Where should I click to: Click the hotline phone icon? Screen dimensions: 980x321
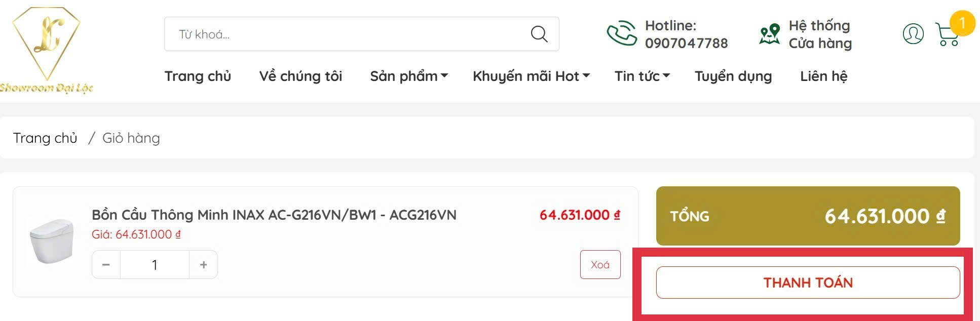tap(621, 33)
